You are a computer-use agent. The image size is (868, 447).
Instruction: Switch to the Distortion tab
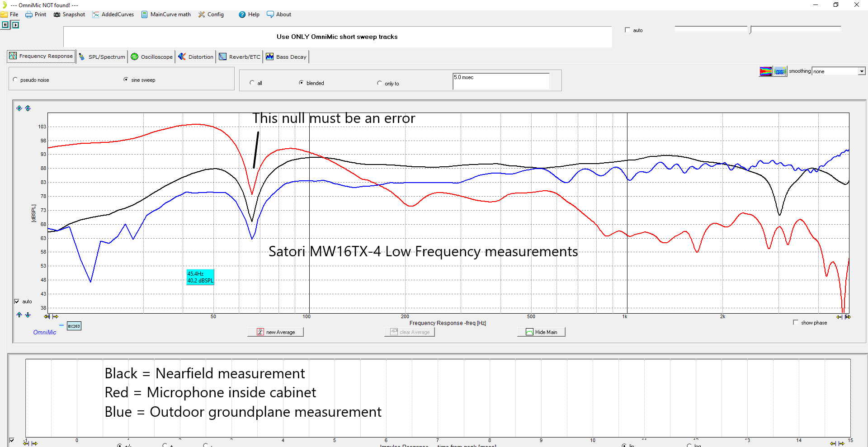[x=196, y=56]
